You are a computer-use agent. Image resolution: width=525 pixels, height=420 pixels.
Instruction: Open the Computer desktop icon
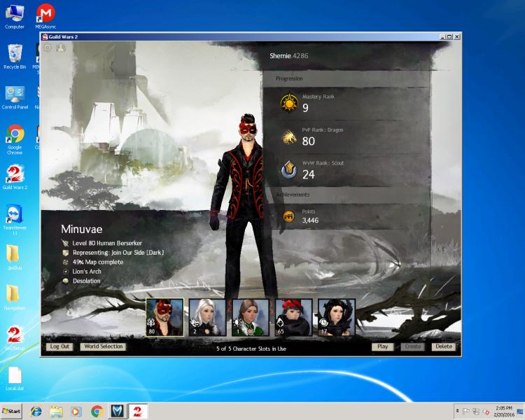15,17
